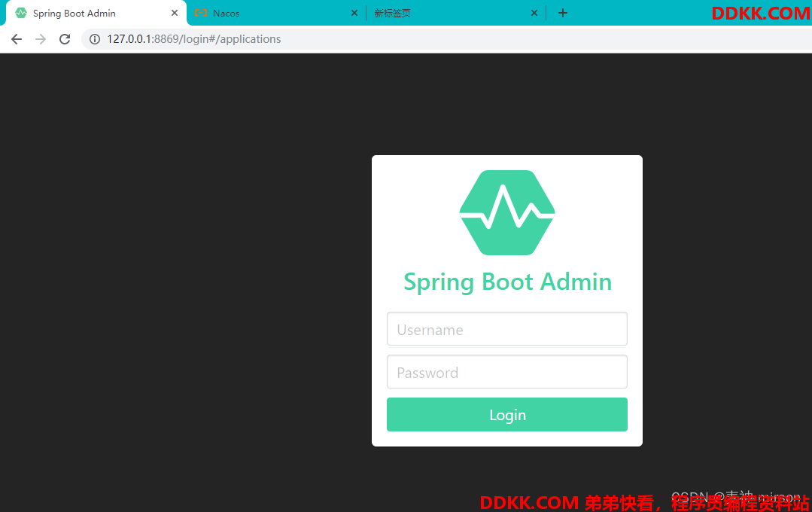812x512 pixels.
Task: Focus the Password input field
Action: tap(507, 371)
